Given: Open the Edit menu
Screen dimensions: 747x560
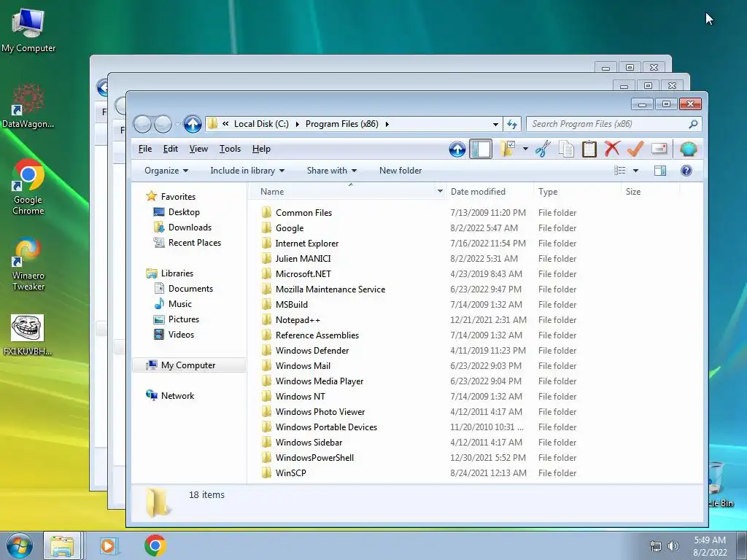Looking at the screenshot, I should [170, 149].
